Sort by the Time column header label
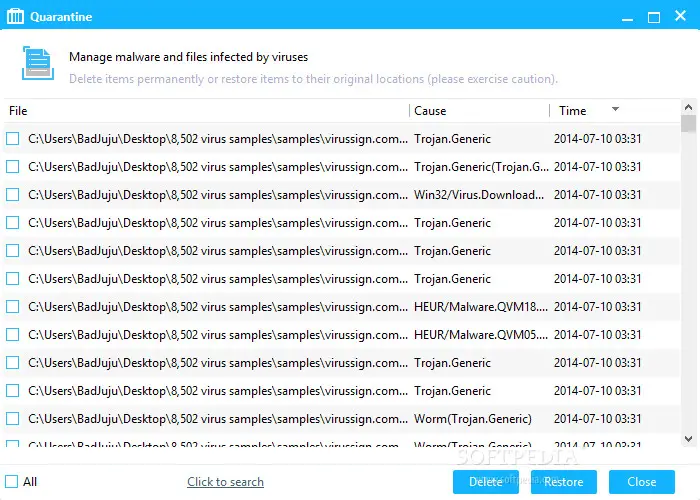700x500 pixels. (572, 111)
